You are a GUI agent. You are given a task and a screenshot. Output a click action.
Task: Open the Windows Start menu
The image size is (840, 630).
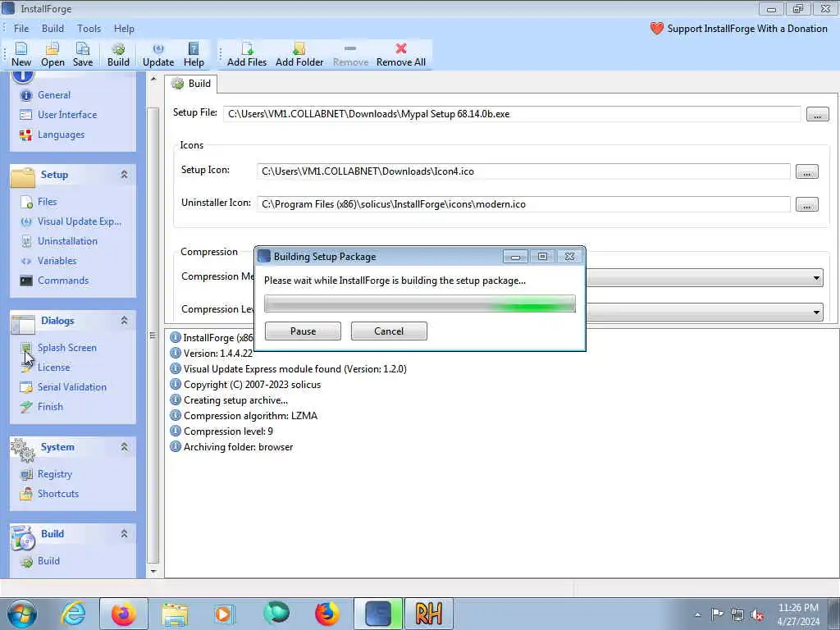(x=21, y=614)
